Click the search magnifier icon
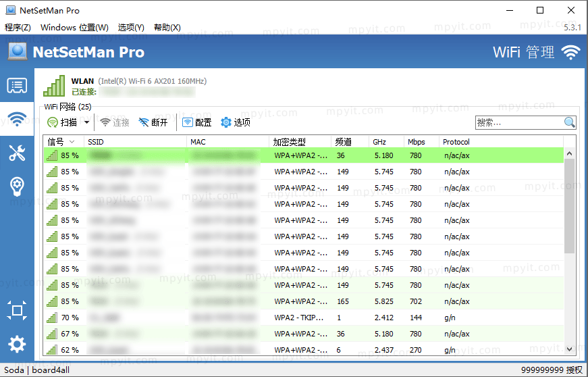 tap(569, 122)
